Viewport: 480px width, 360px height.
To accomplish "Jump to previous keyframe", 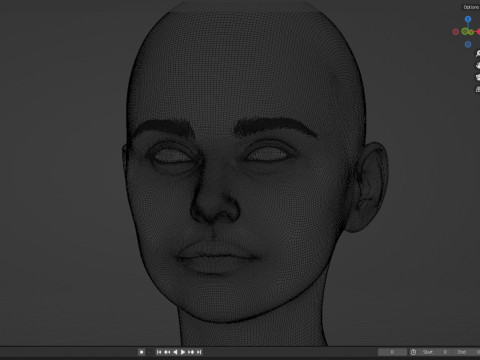I will (x=167, y=352).
